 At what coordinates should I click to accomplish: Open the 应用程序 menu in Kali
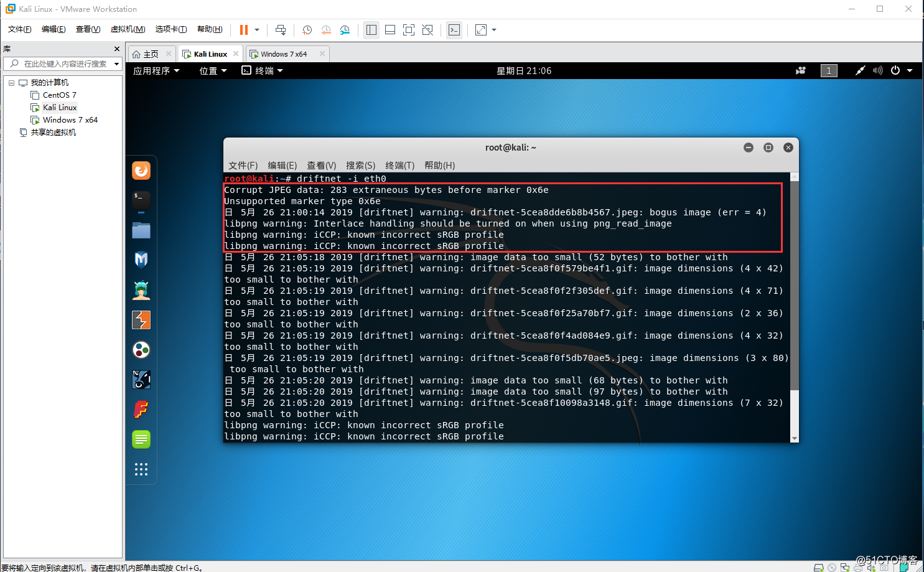156,70
